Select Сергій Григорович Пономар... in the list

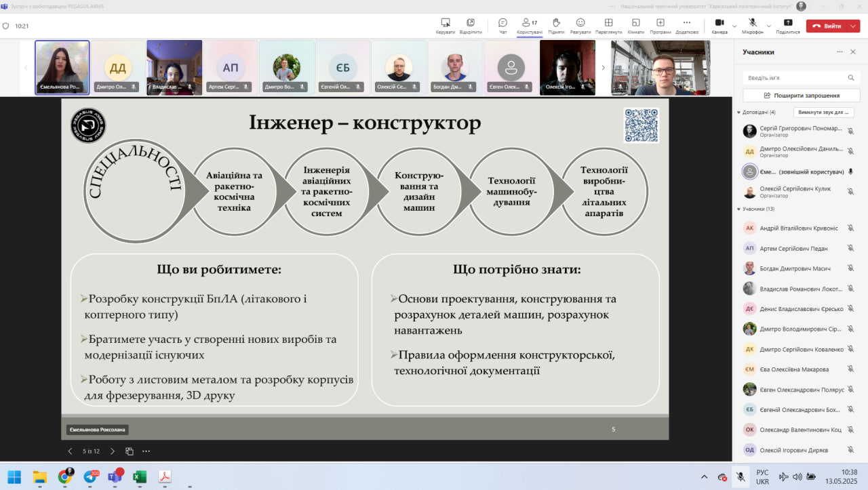(x=801, y=131)
